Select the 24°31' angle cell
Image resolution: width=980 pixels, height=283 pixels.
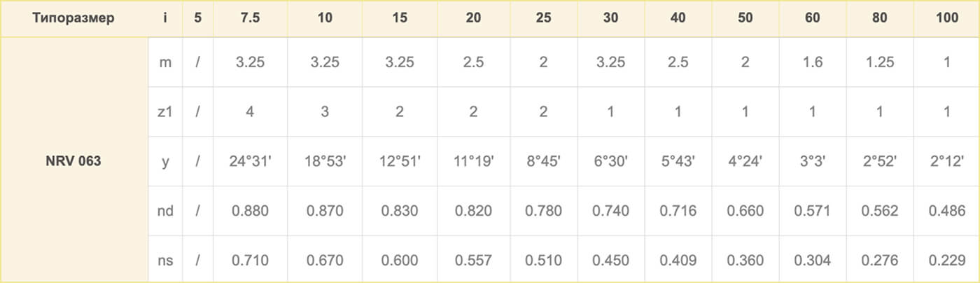[250, 161]
